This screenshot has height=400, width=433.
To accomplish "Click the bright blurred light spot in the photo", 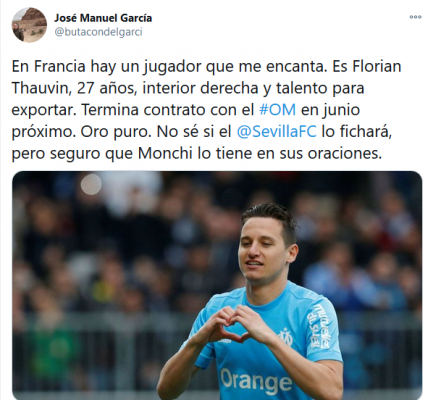I will [x=91, y=184].
